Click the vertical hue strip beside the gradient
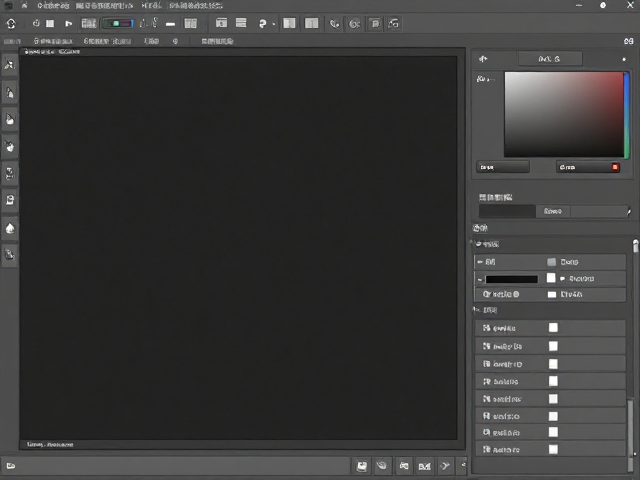This screenshot has height=480, width=640. 626,115
